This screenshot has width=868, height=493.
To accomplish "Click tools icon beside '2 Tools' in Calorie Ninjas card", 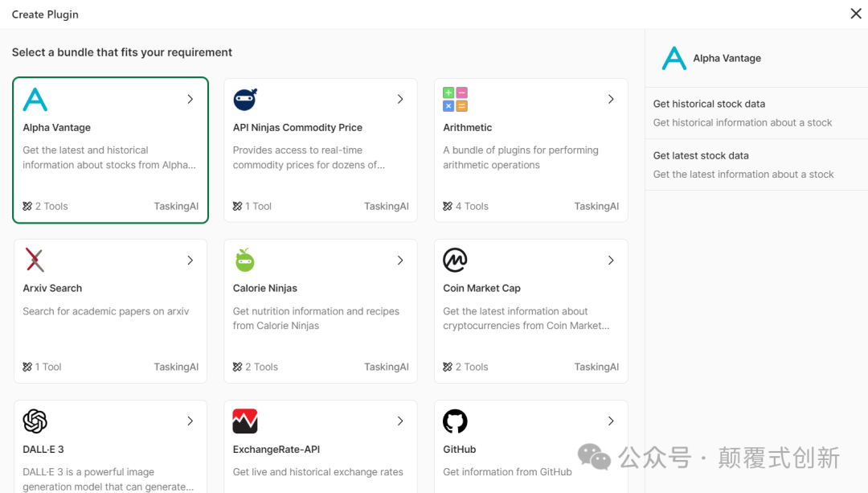I will (x=237, y=367).
